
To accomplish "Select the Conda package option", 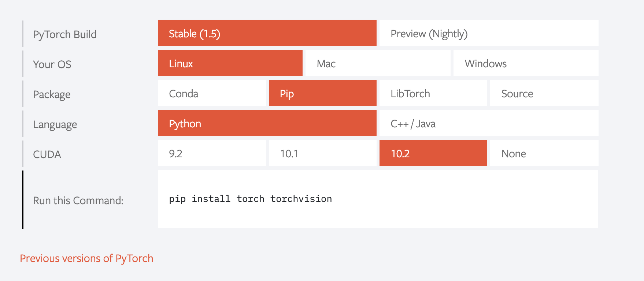I will 212,93.
